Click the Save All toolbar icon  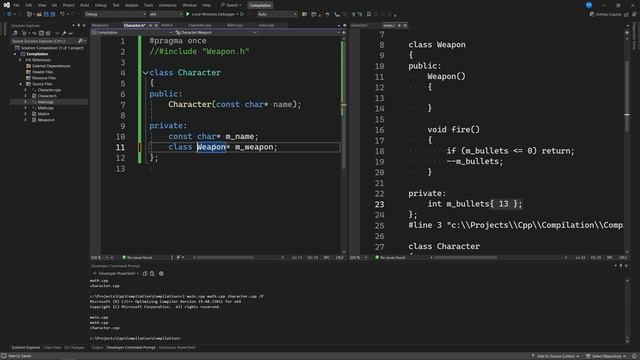53,14
